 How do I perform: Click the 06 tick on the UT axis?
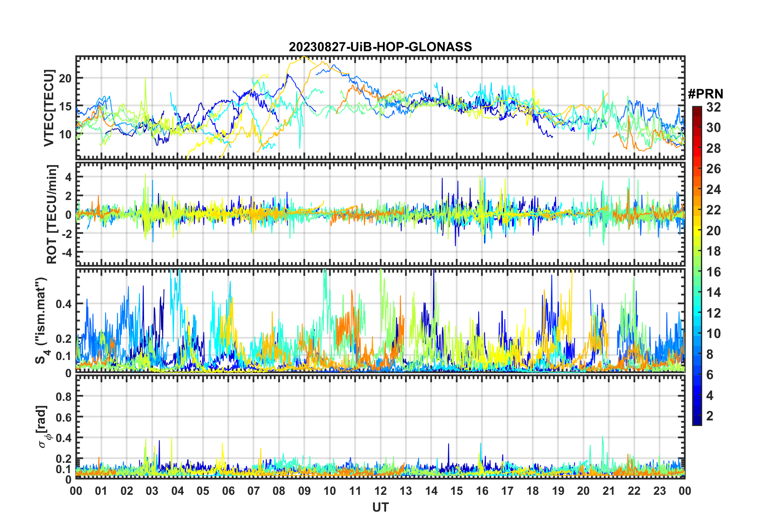[228, 491]
